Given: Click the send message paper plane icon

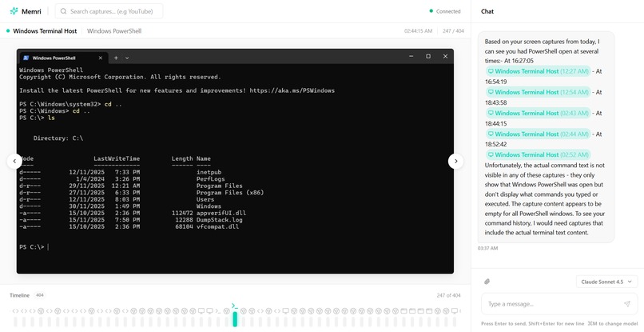Looking at the screenshot, I should (626, 304).
